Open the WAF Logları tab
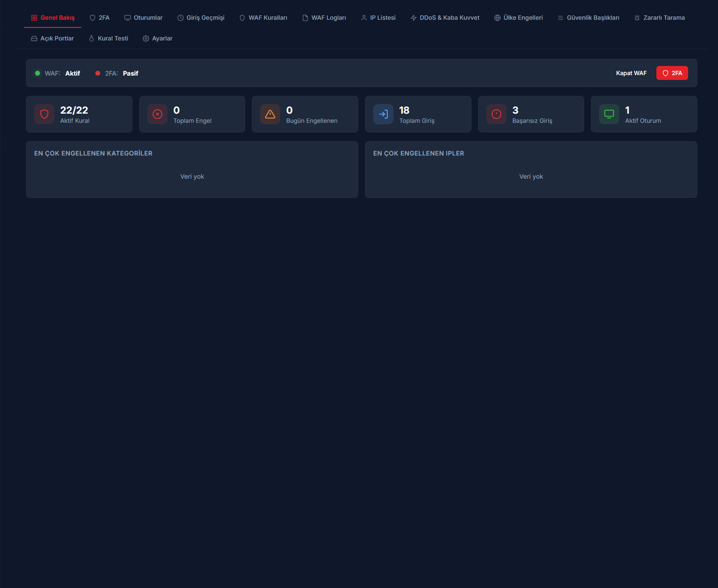This screenshot has width=718, height=588. [324, 18]
